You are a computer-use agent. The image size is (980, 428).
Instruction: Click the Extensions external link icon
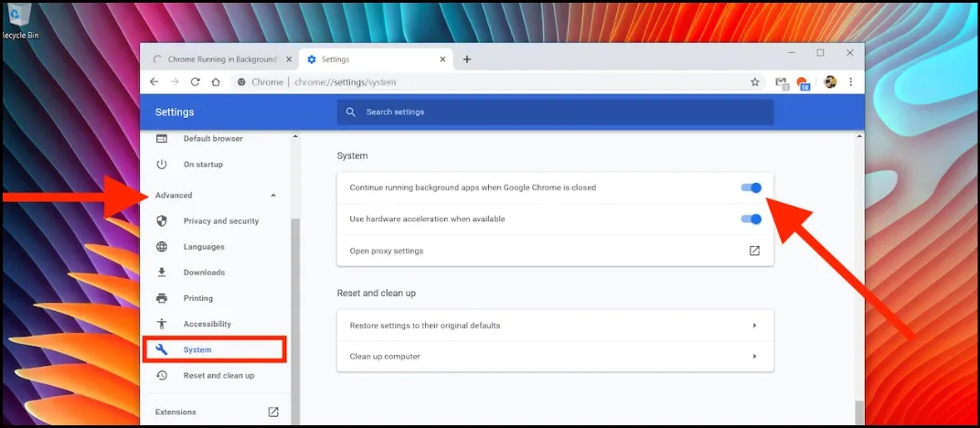coord(273,412)
